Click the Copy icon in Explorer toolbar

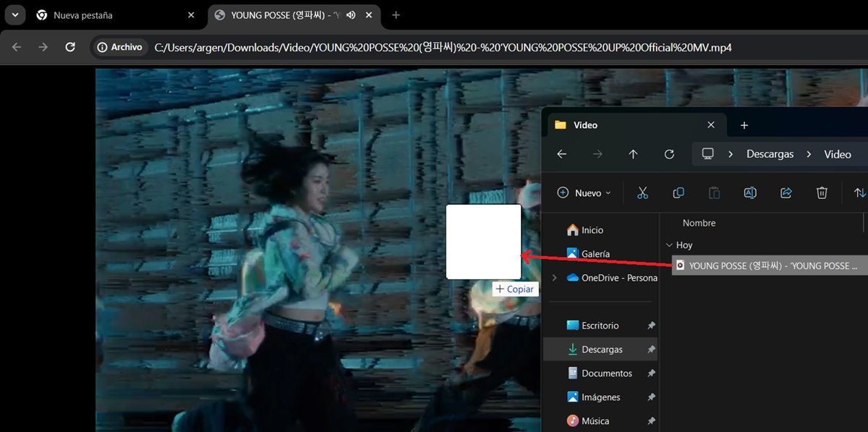678,193
